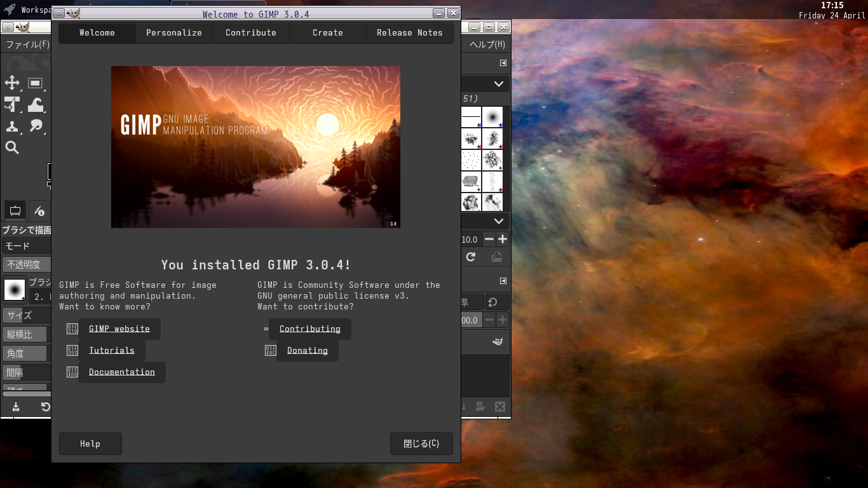The image size is (868, 488).
Task: Open the Contributing link
Action: tap(310, 329)
